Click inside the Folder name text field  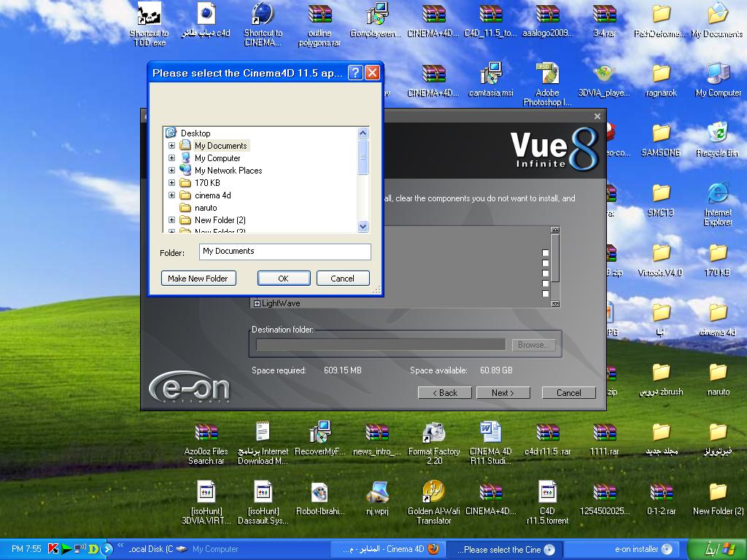click(285, 252)
